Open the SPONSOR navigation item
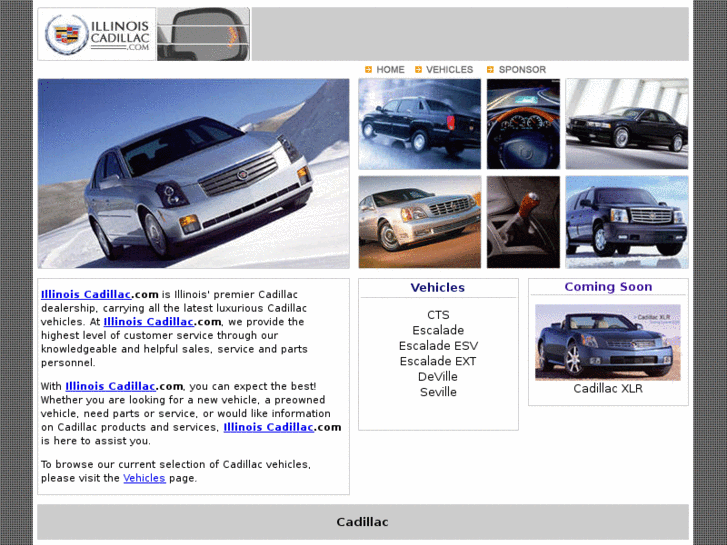This screenshot has height=545, width=727. [522, 70]
